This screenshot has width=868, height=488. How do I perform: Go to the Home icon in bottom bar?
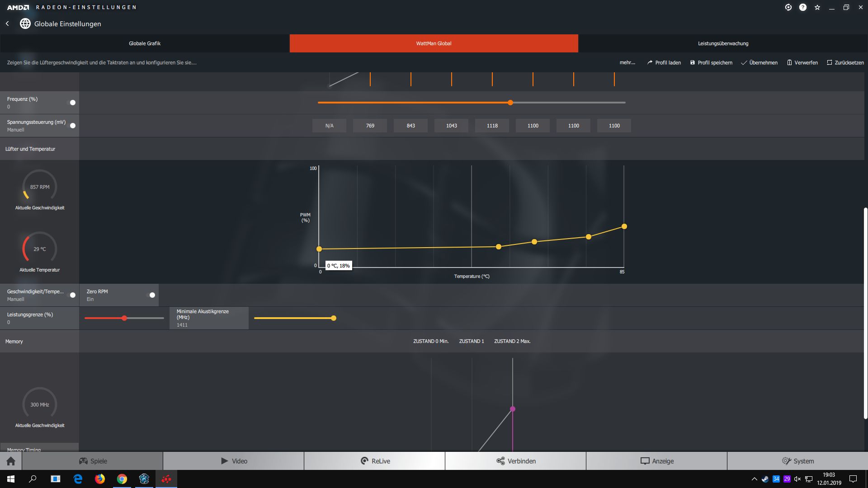[x=11, y=461]
